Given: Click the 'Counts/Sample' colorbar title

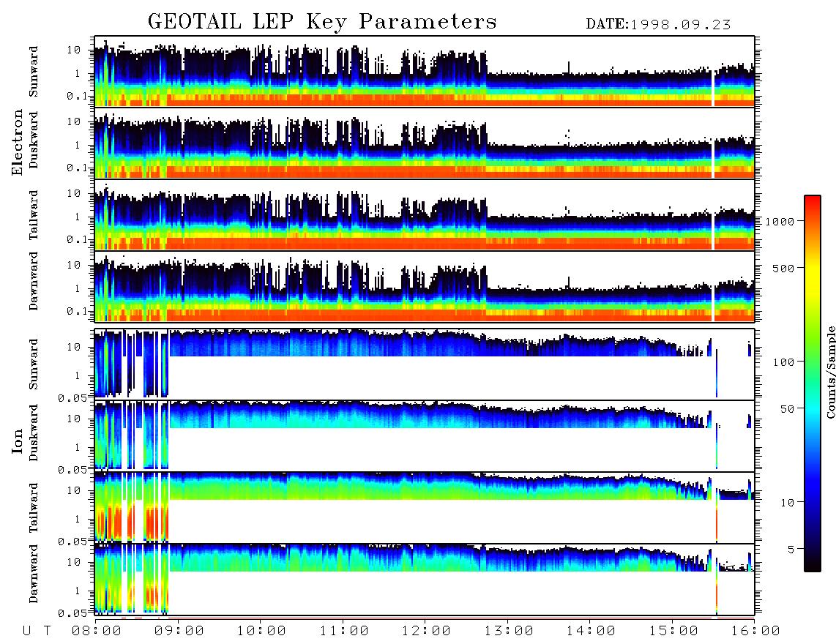Looking at the screenshot, I should click(x=830, y=372).
